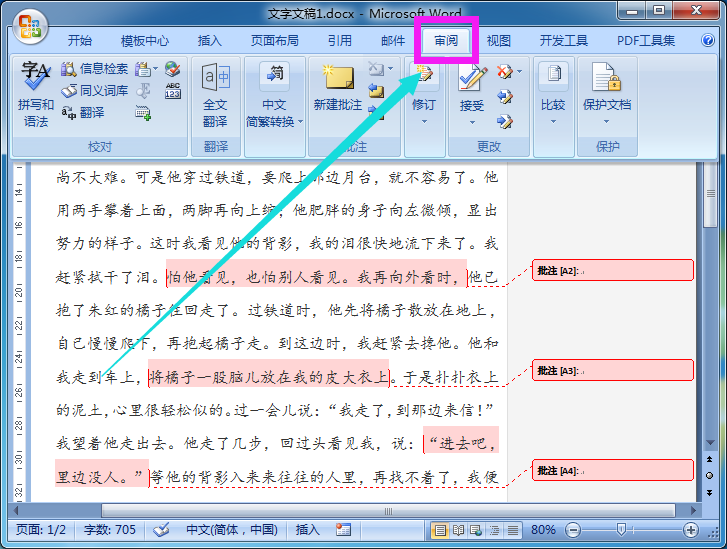
Task: Switch to Web Layout view
Action: coord(476,530)
